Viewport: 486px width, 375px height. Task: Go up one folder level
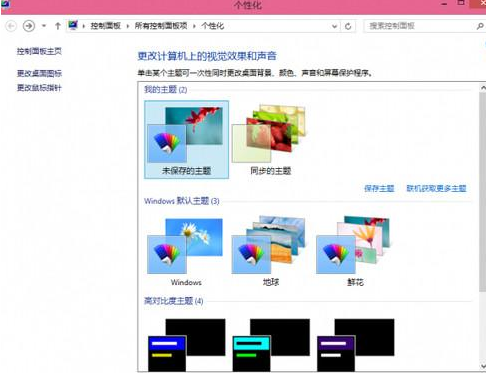[58, 26]
